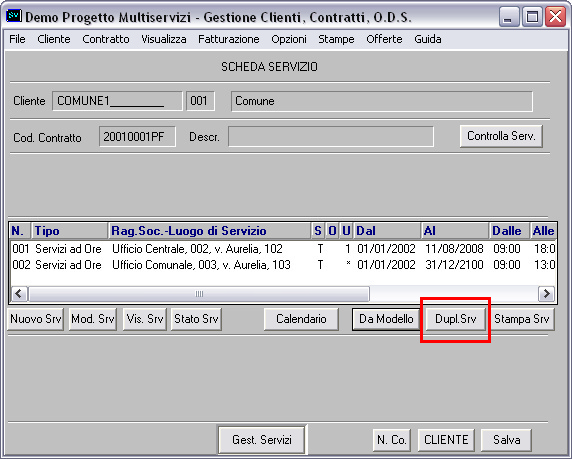Open the Fatturazione menu
Screen dimensions: 572x459
[229, 39]
